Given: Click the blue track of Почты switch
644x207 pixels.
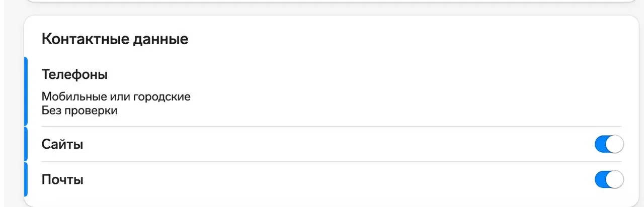Looking at the screenshot, I should (601, 179).
